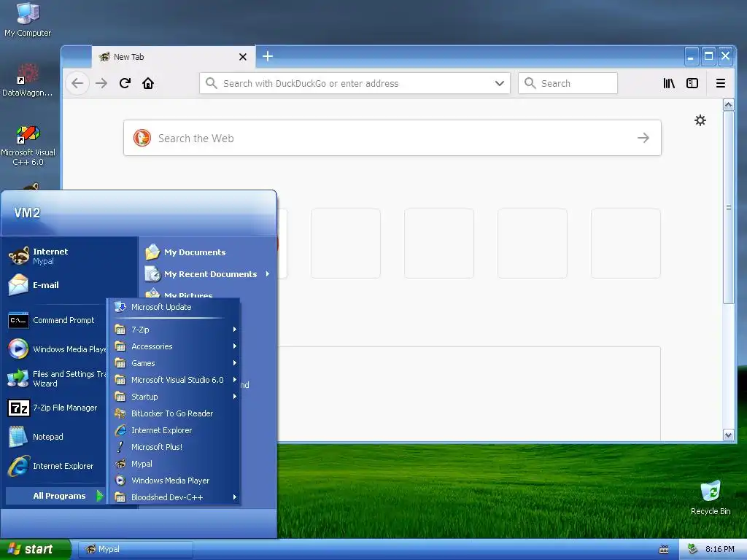Image resolution: width=747 pixels, height=560 pixels.
Task: Open new tab page settings gear
Action: click(x=700, y=120)
